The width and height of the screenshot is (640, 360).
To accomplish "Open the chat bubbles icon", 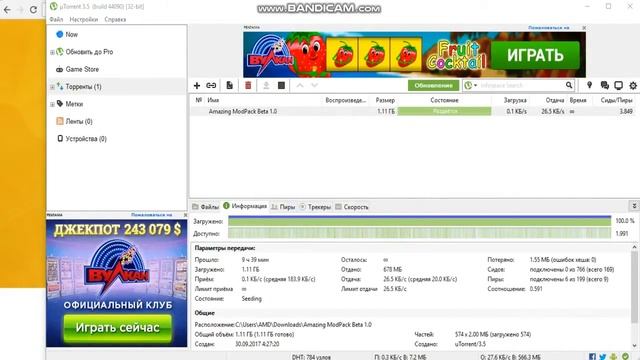I will click(x=604, y=85).
